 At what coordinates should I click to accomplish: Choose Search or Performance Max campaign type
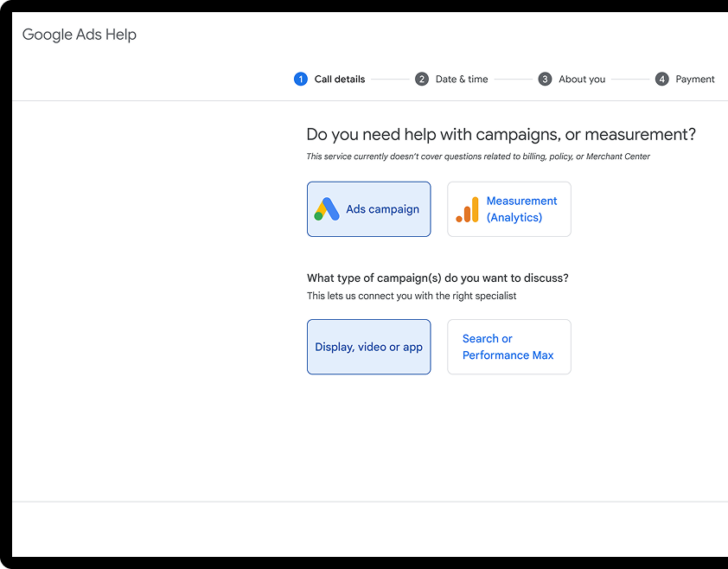pos(509,347)
